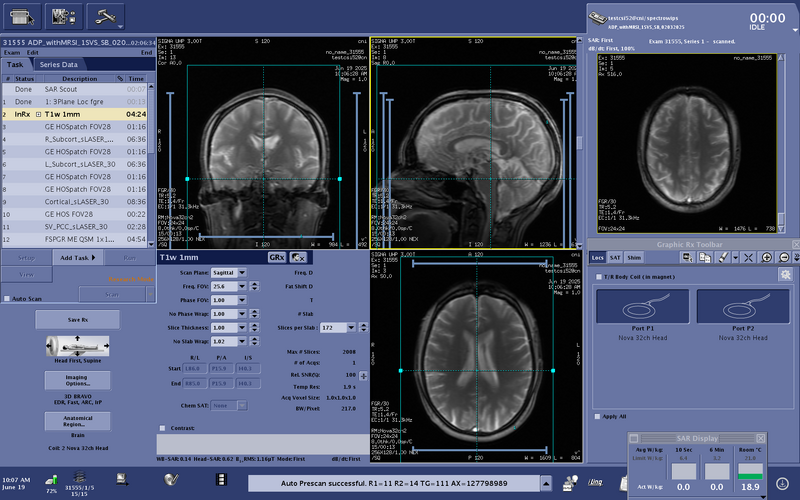Select the erase brush tool in Graphic Rx Toolbar

(723, 258)
